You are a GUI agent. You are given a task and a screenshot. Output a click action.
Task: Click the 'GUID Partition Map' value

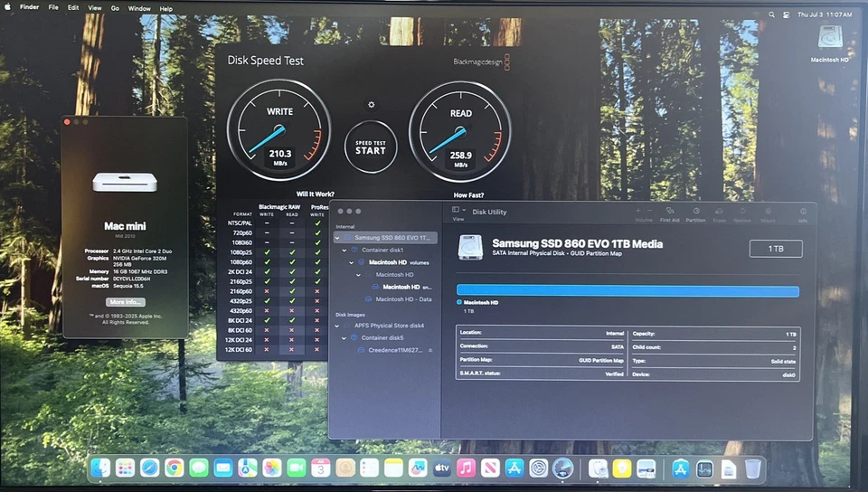click(x=601, y=360)
